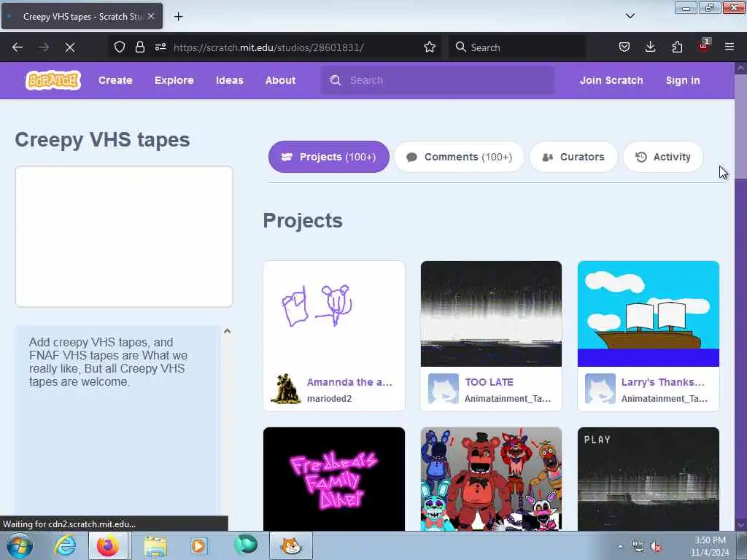The height and width of the screenshot is (560, 747).
Task: Click the studio cover image placeholder
Action: click(124, 236)
